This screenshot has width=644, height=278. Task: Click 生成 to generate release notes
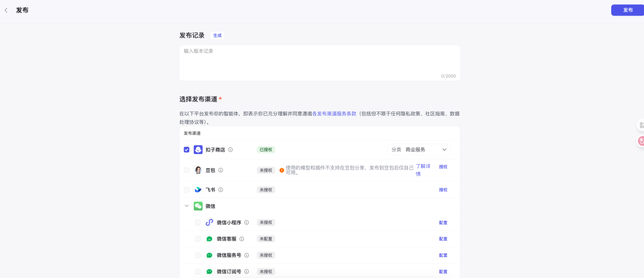(217, 35)
